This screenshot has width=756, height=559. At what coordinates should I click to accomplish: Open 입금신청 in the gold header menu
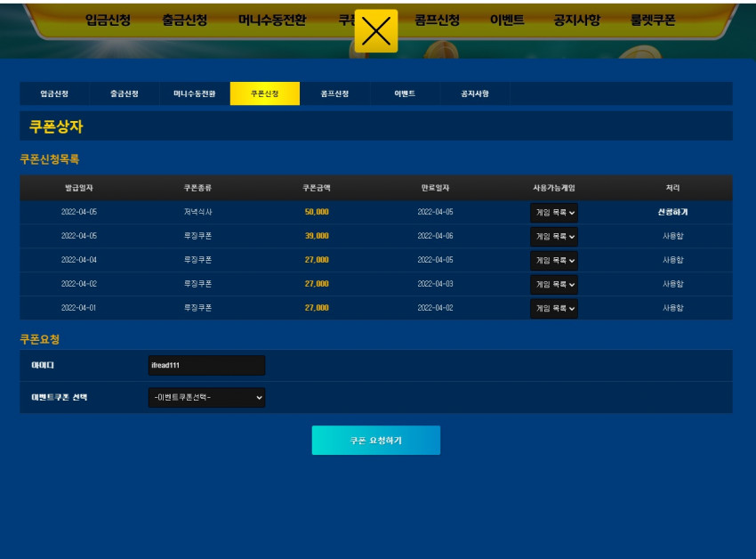point(108,20)
